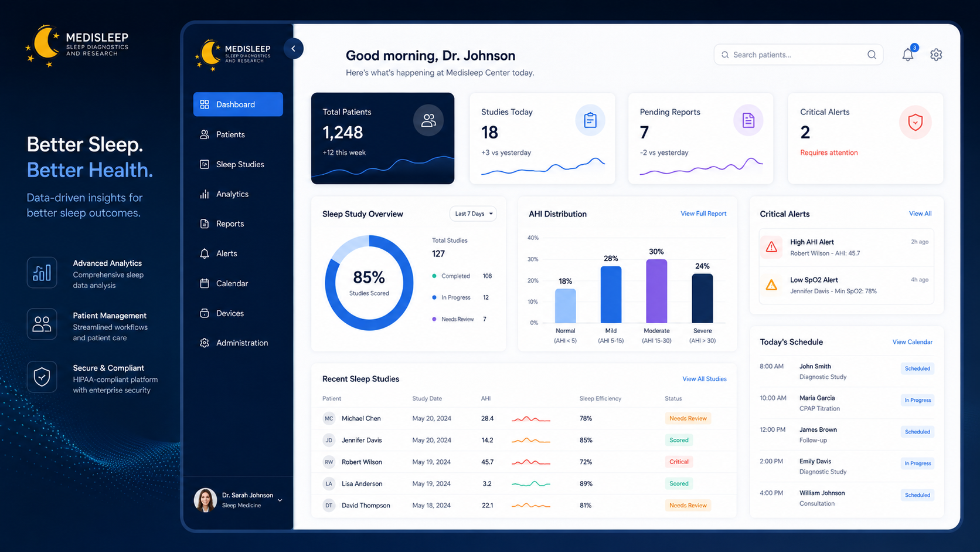Click red warning triangle of High AHI Alert
This screenshot has width=980, height=552.
[771, 247]
